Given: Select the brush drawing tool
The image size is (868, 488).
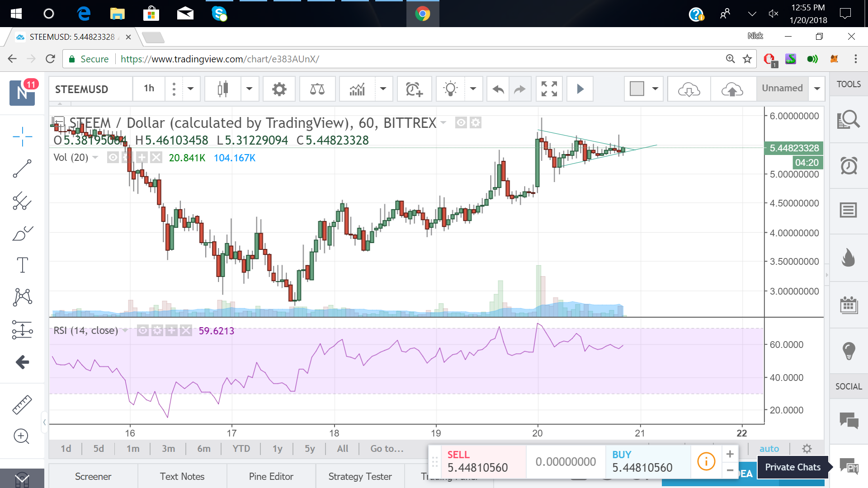Looking at the screenshot, I should 22,233.
